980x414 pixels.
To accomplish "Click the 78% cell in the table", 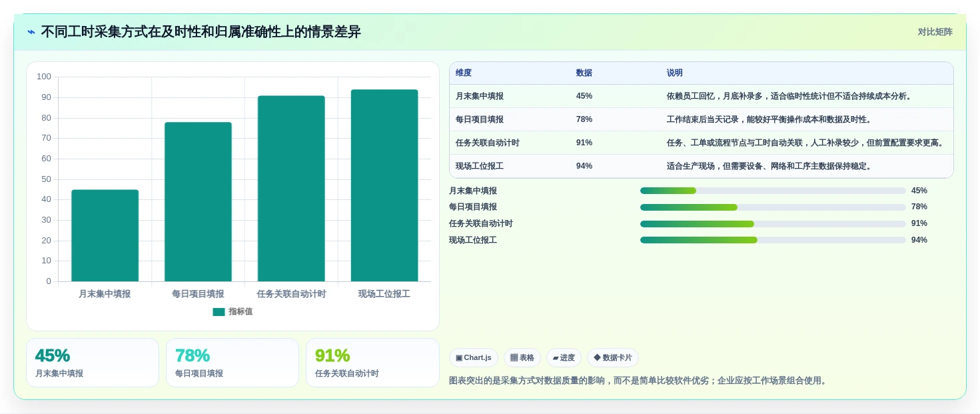I will click(x=584, y=119).
